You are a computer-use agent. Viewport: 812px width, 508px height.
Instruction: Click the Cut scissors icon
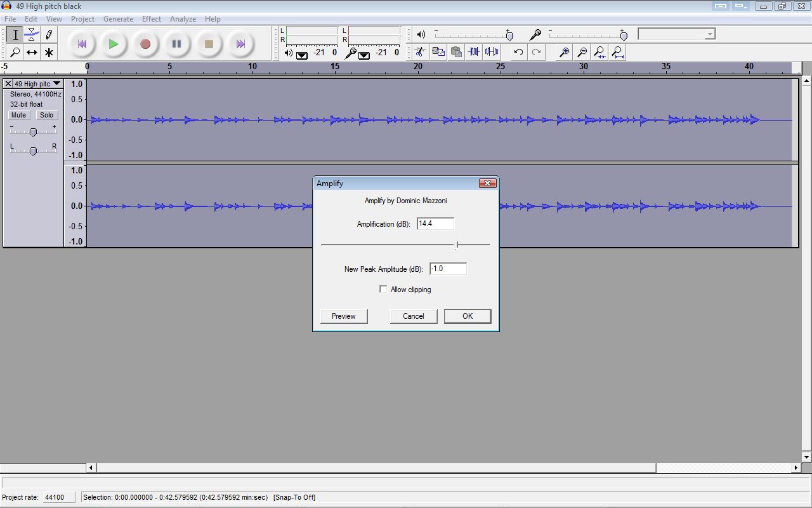coord(420,52)
